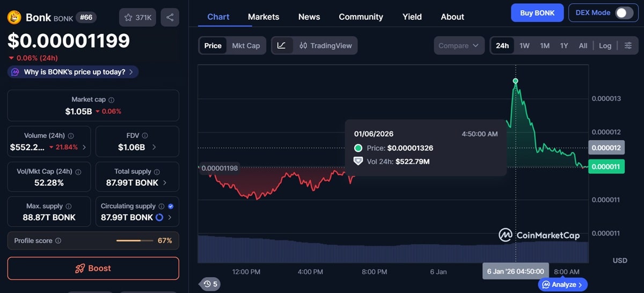The height and width of the screenshot is (293, 644).
Task: Open the About tab
Action: pyautogui.click(x=452, y=17)
